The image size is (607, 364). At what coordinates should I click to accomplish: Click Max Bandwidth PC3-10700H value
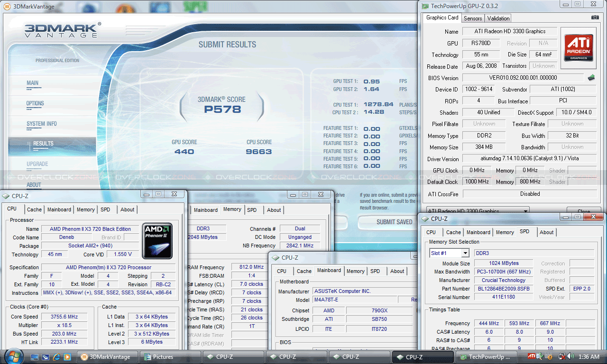coord(503,272)
